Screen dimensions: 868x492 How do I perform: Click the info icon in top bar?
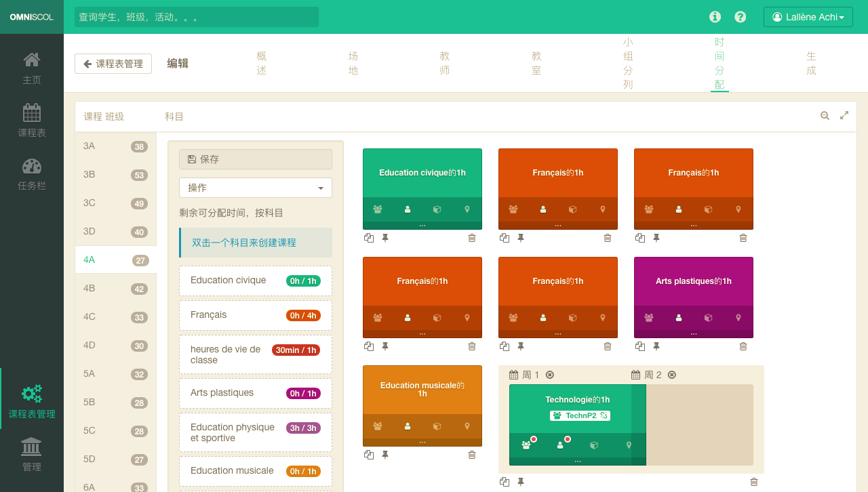[715, 17]
